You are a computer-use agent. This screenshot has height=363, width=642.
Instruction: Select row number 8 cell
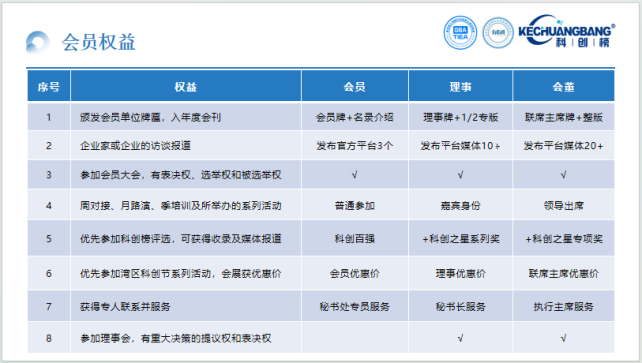[49, 338]
